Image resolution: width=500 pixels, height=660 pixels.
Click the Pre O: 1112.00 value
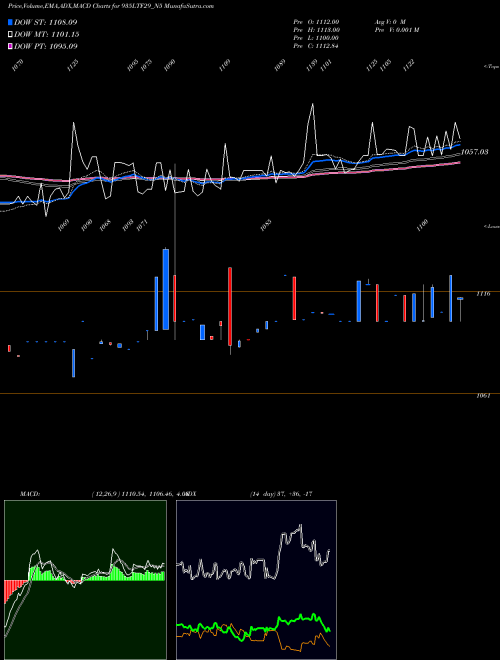[316, 21]
